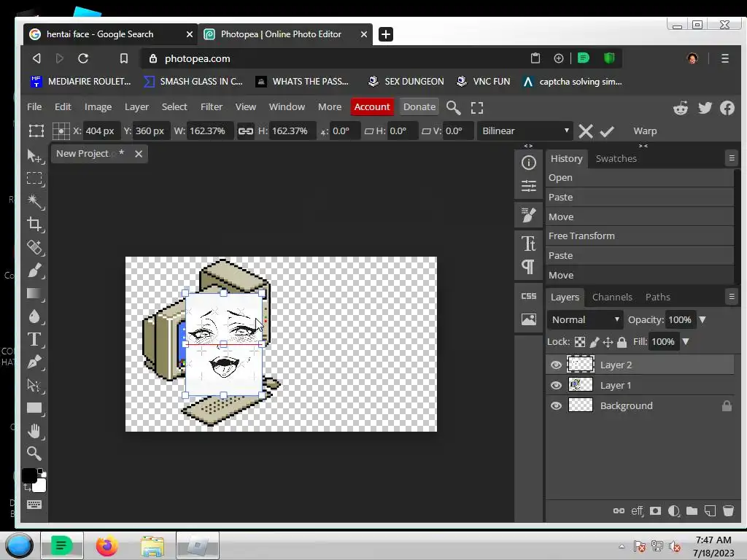
Task: Open the Paragraph panel icon
Action: click(528, 267)
